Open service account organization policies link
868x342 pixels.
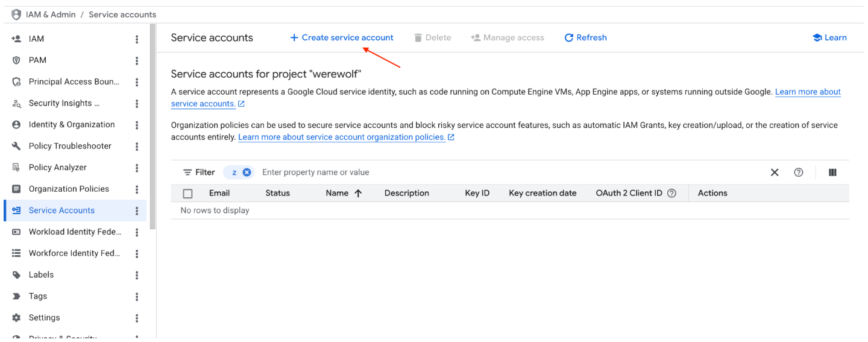pyautogui.click(x=342, y=137)
